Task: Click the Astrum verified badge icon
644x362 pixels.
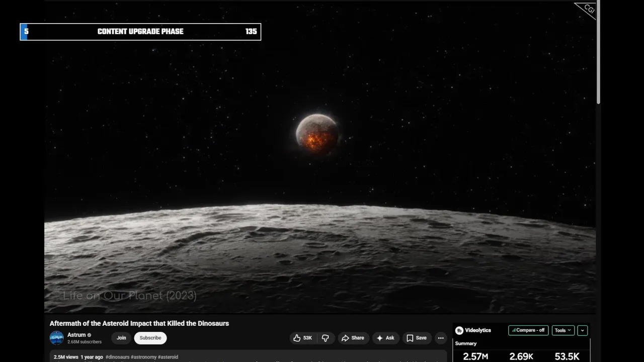Action: pos(90,335)
